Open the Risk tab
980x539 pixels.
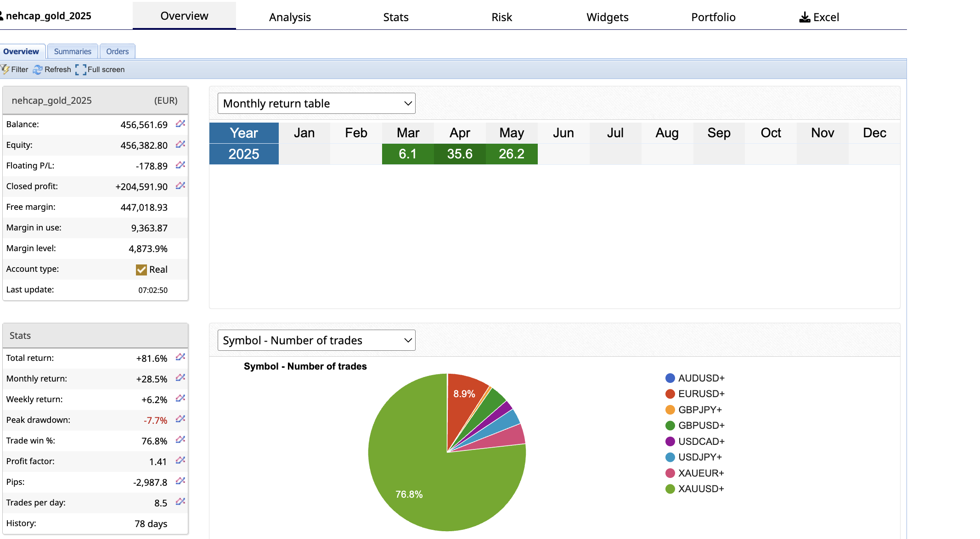501,17
